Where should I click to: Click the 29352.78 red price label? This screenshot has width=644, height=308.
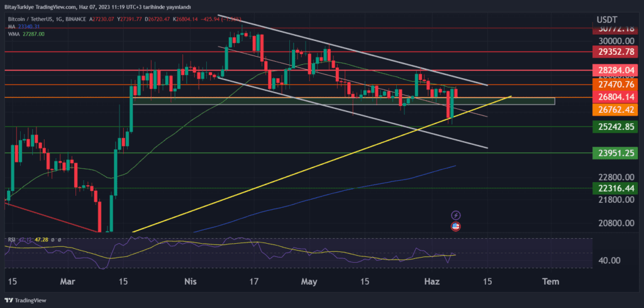(x=615, y=52)
